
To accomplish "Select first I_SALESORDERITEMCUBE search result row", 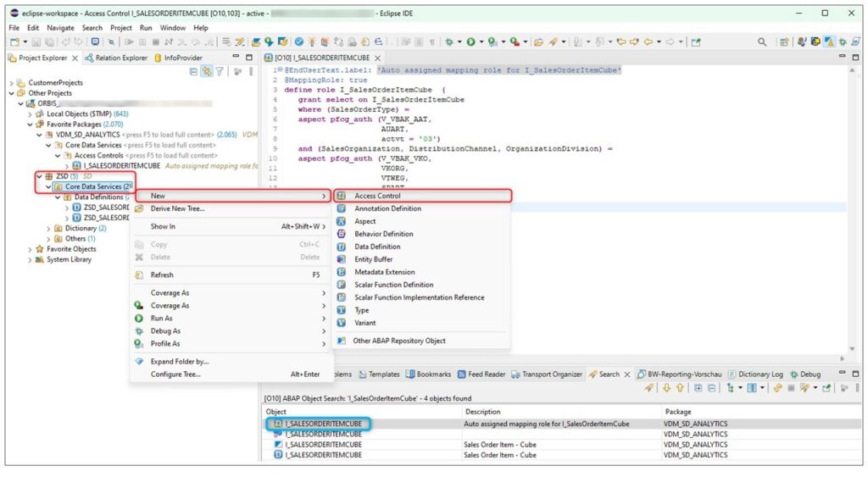I will click(561, 424).
